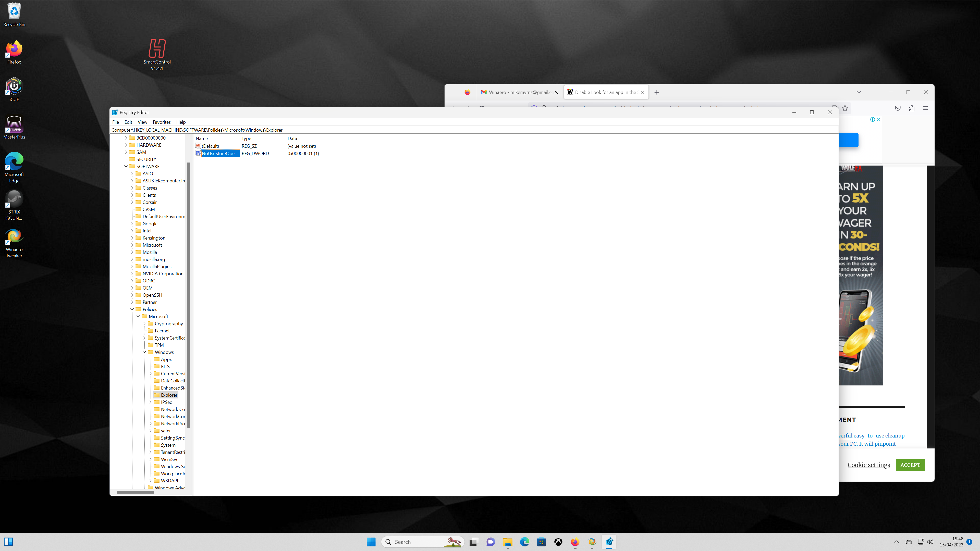Image resolution: width=980 pixels, height=551 pixels.
Task: Open the View menu in Registry Editor
Action: coord(142,122)
